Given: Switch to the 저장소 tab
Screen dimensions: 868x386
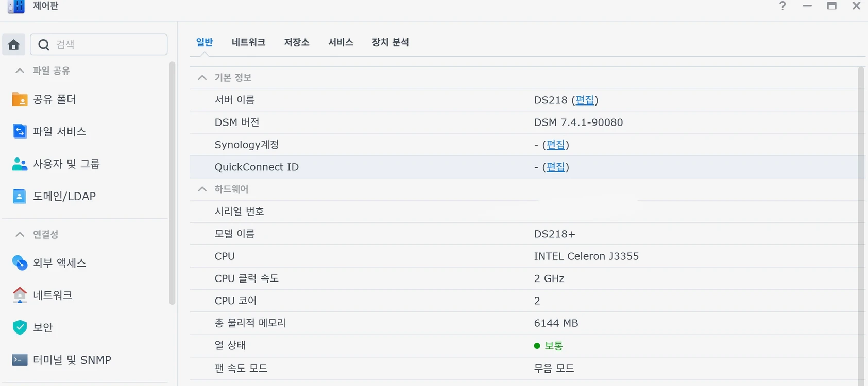Looking at the screenshot, I should tap(297, 42).
